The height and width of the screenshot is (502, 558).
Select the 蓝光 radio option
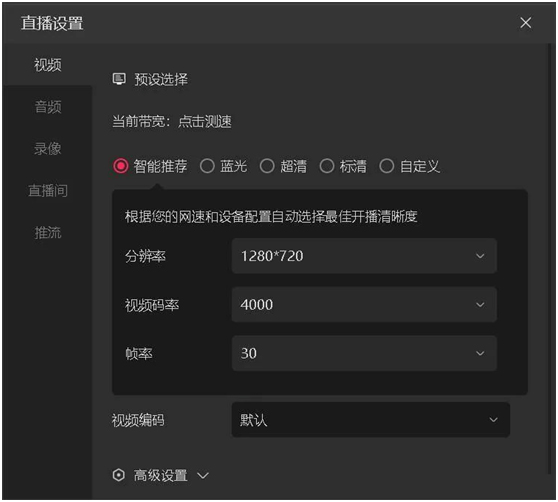pos(207,166)
